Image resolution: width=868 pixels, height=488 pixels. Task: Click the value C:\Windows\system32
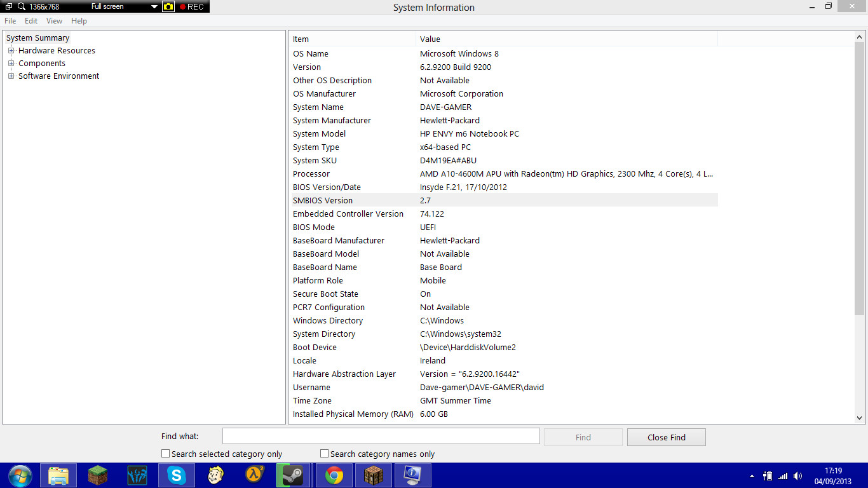[461, 334]
